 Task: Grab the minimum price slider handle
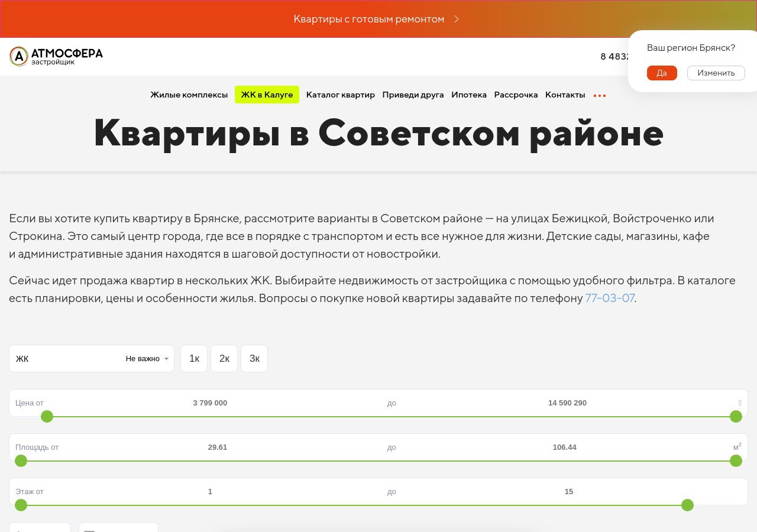point(47,417)
